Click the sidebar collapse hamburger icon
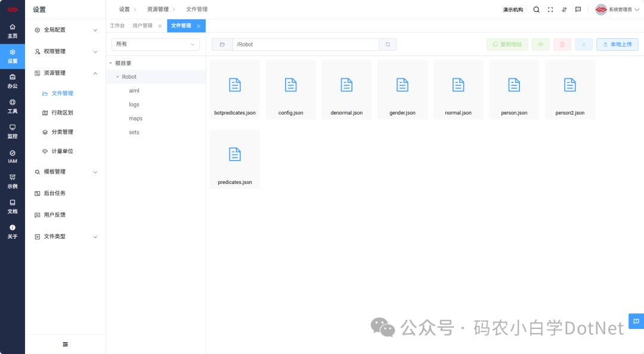 (x=66, y=344)
